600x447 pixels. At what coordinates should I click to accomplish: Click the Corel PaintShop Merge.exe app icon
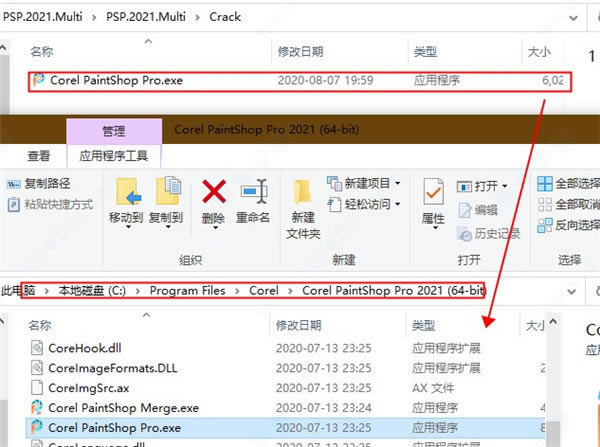[37, 408]
